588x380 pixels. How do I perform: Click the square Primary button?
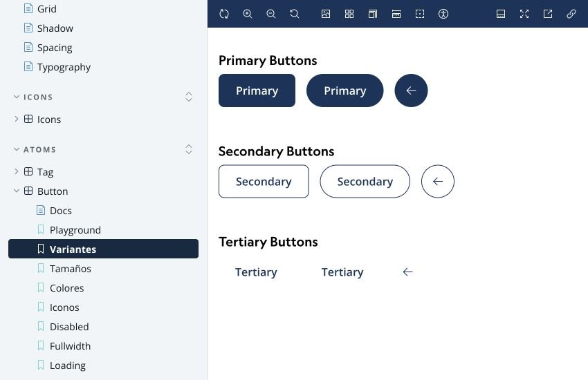257,91
